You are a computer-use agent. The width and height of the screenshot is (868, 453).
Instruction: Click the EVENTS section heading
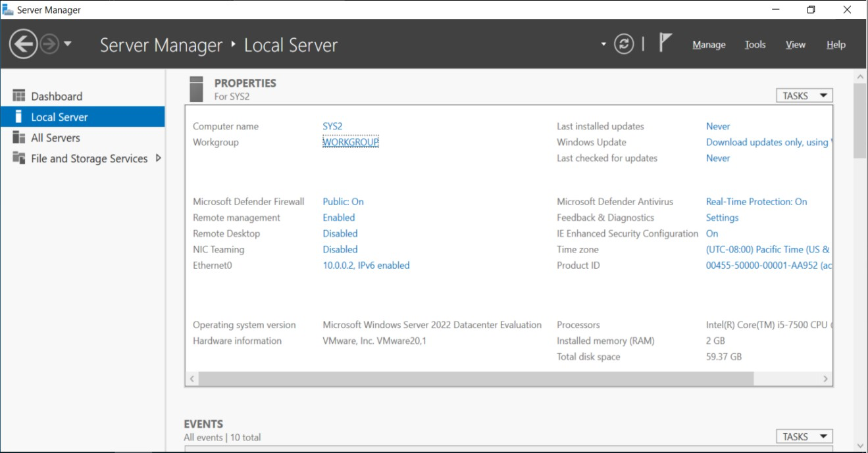(x=203, y=424)
